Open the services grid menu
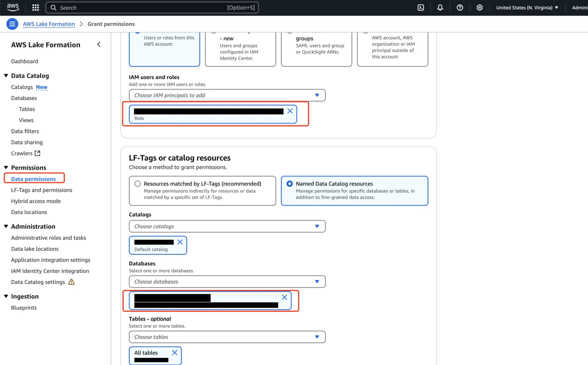 click(x=36, y=8)
